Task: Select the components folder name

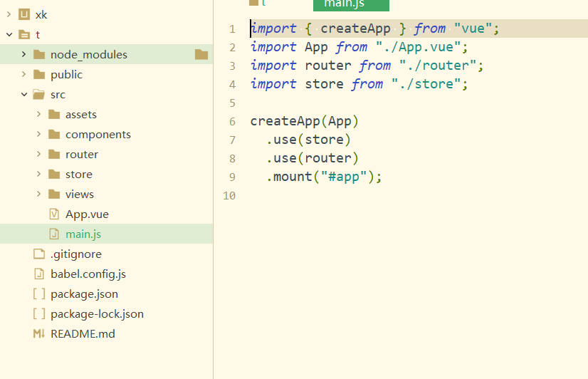Action: coord(98,135)
